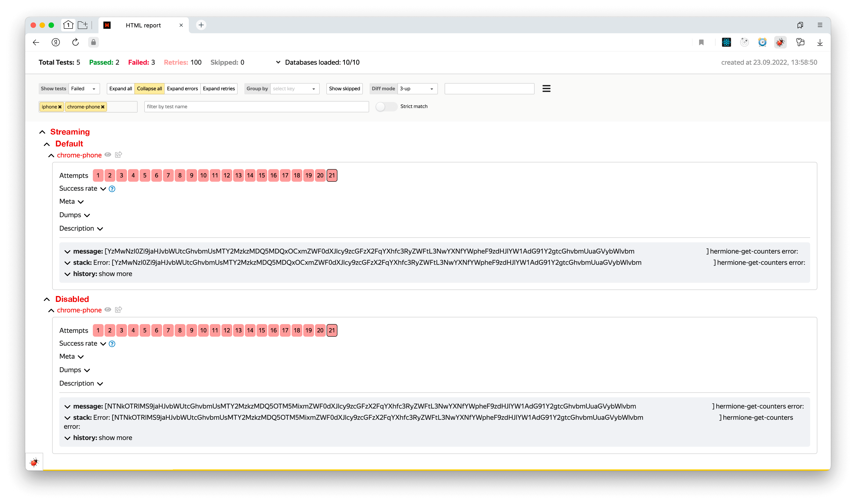Open help icon next to Default Success rate
The height and width of the screenshot is (504, 856).
tap(112, 189)
